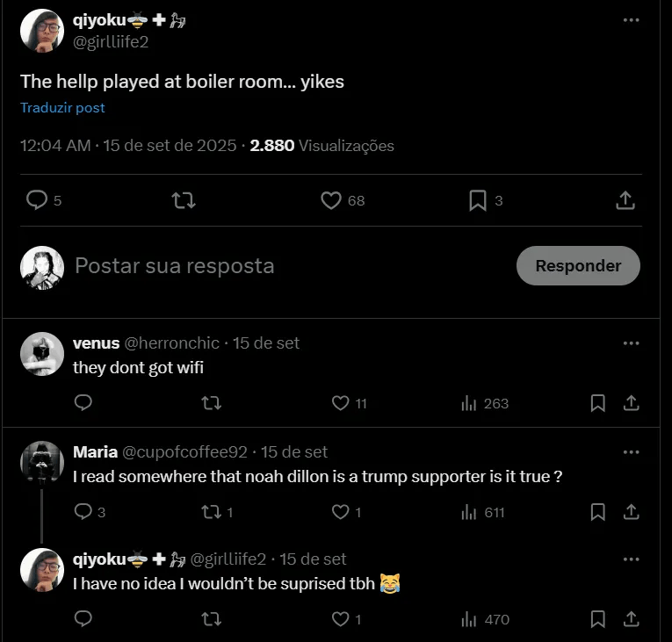Screen dimensions: 672x642
Task: Click Traduzir post link
Action: pyautogui.click(x=62, y=108)
